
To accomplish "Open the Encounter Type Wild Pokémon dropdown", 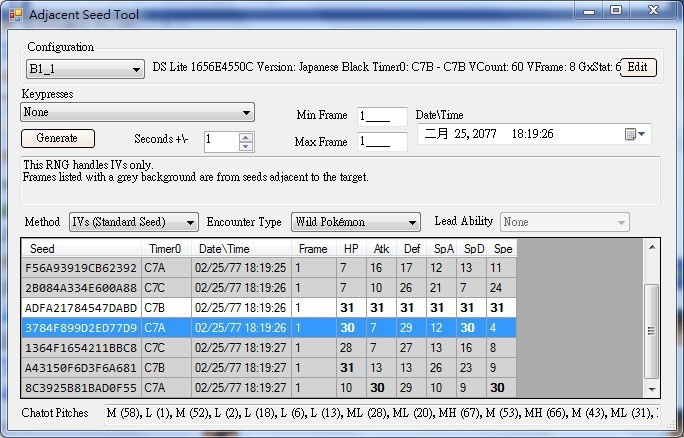I will pyautogui.click(x=356, y=222).
